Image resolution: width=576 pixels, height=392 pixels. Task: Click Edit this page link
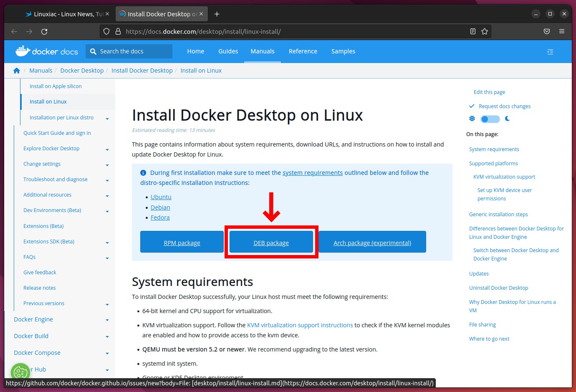point(489,92)
